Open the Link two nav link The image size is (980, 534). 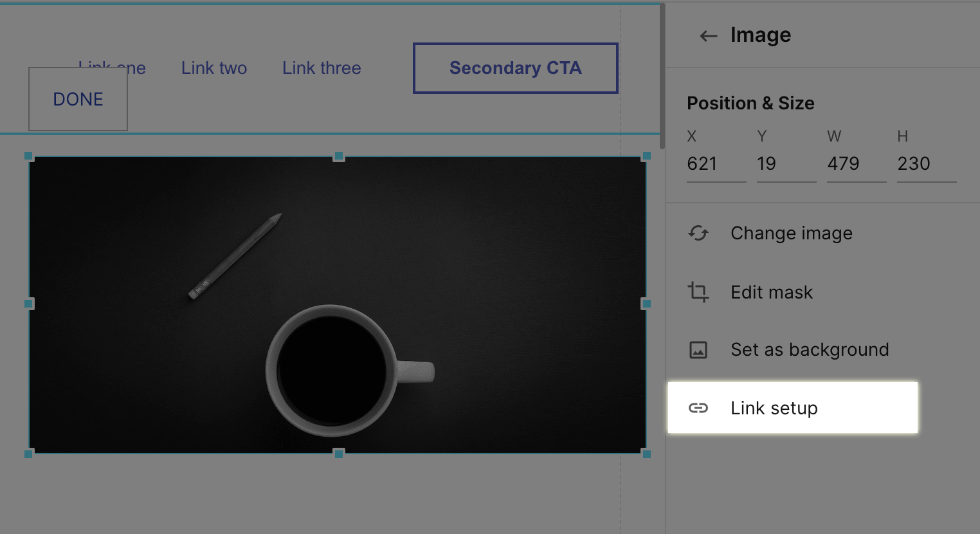214,68
